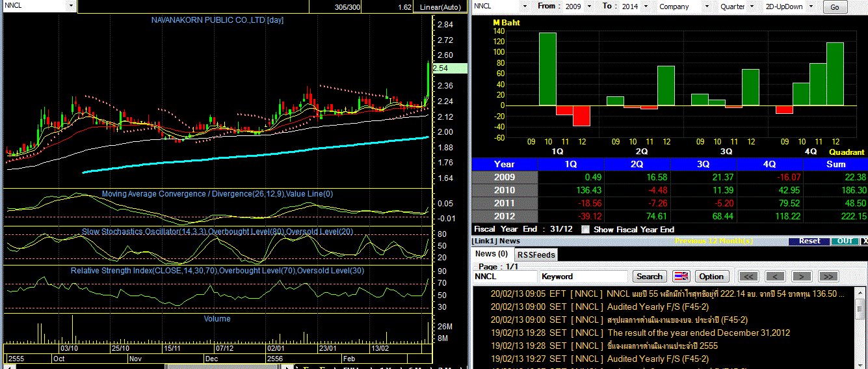Toggle Show Fiscal Year End checkbox
The width and height of the screenshot is (868, 369).
585,229
